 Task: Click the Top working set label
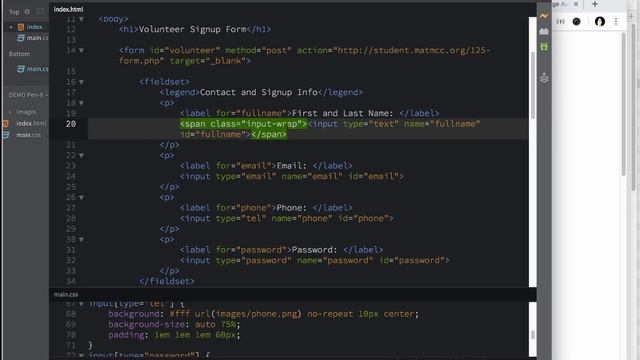(14, 12)
